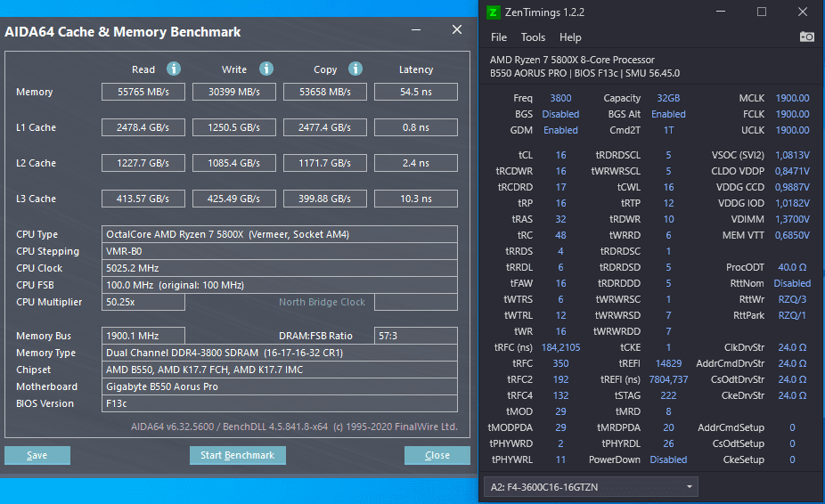The width and height of the screenshot is (825, 504).
Task: Click L3 Cache Read value 413.57 GB/s
Action: point(143,199)
